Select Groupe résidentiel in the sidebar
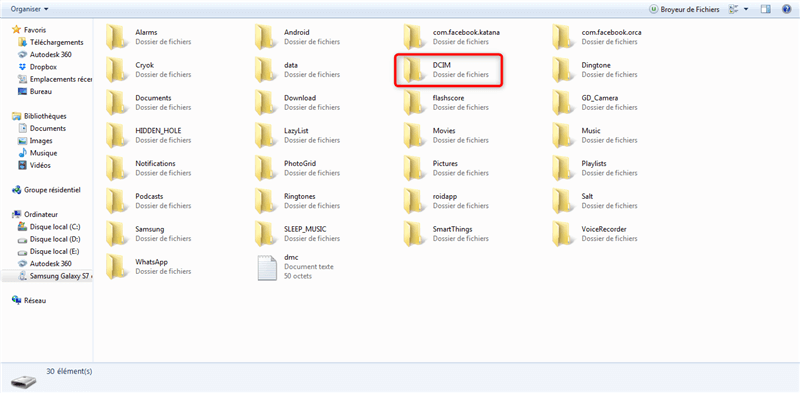Screen dimensions: 800x393 (x=46, y=190)
